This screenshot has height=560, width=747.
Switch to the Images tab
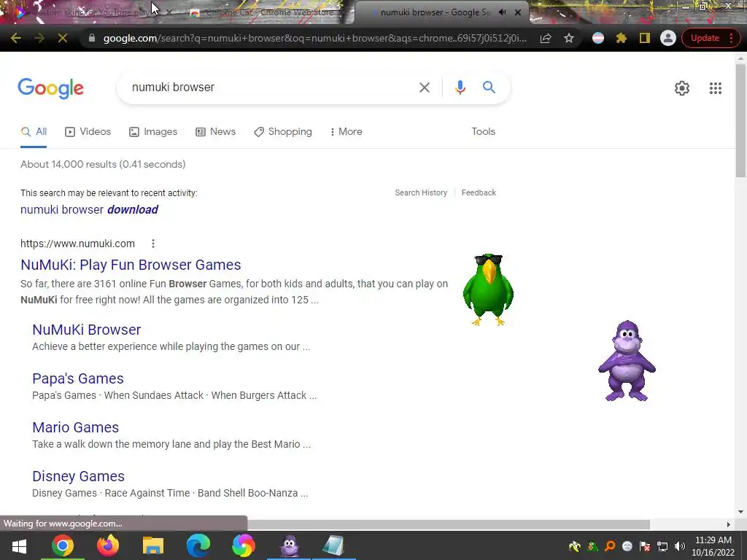point(153,132)
